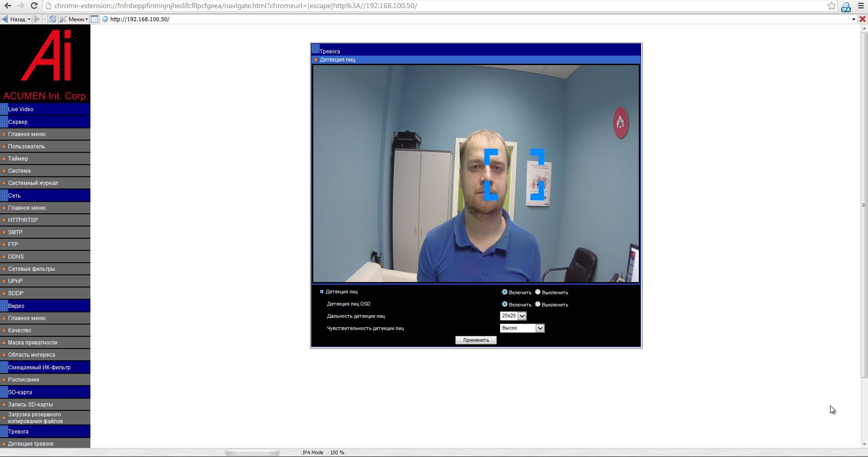Click the Chrome forward arrow
Viewport: 868px width, 457px height.
[x=21, y=6]
